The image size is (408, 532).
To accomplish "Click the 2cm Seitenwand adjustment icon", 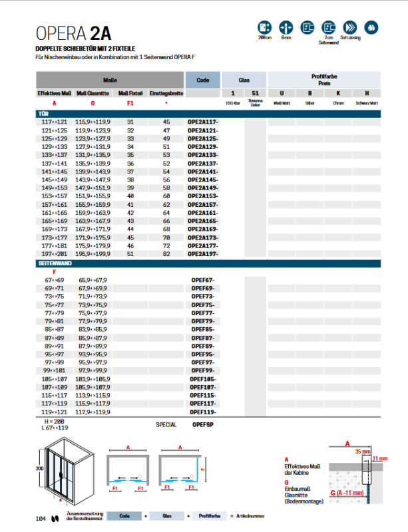I will (329, 27).
